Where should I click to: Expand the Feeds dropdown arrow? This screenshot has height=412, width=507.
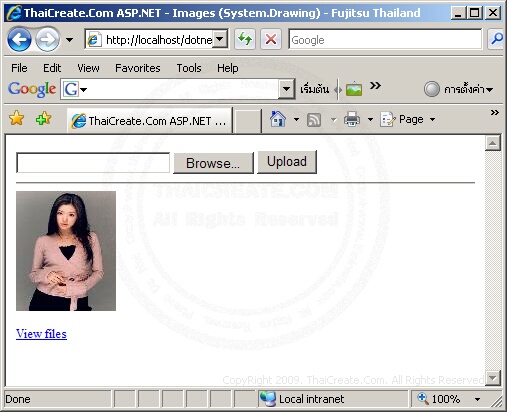coord(333,120)
